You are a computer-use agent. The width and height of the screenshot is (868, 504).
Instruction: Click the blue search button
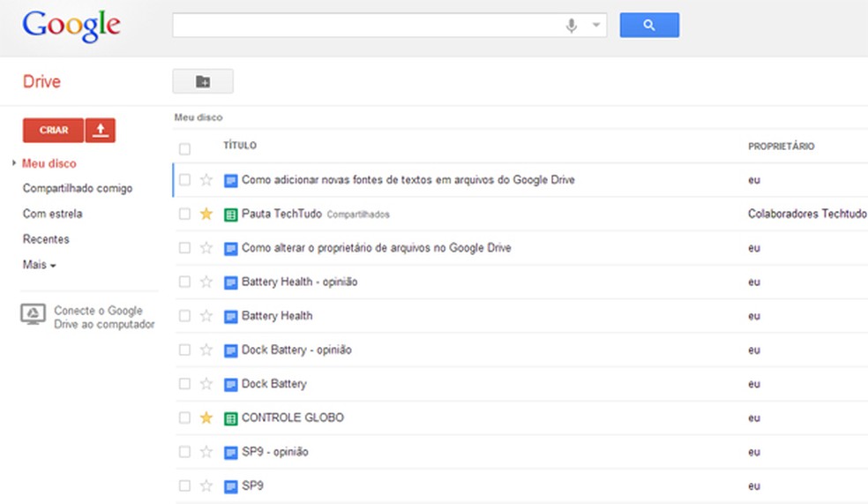[x=649, y=25]
